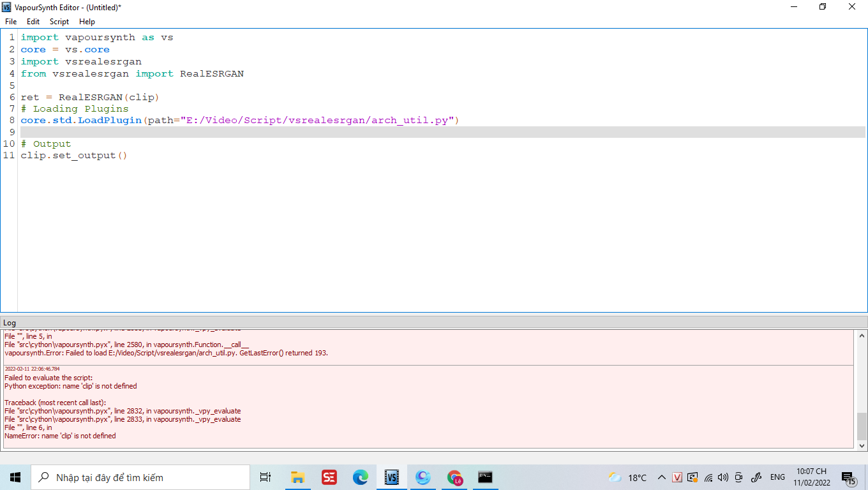Click the tray icon right of the speaker
This screenshot has height=490, width=868.
739,477
